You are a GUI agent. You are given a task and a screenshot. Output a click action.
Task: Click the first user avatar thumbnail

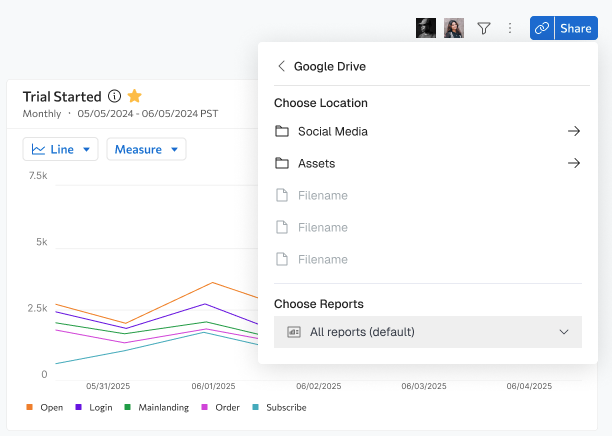pyautogui.click(x=426, y=28)
